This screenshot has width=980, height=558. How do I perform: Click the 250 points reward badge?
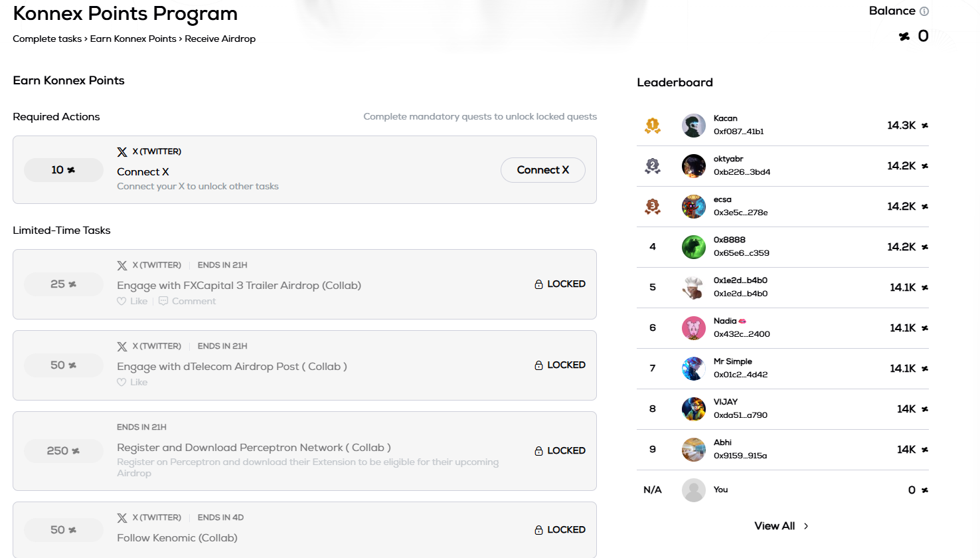(x=64, y=451)
